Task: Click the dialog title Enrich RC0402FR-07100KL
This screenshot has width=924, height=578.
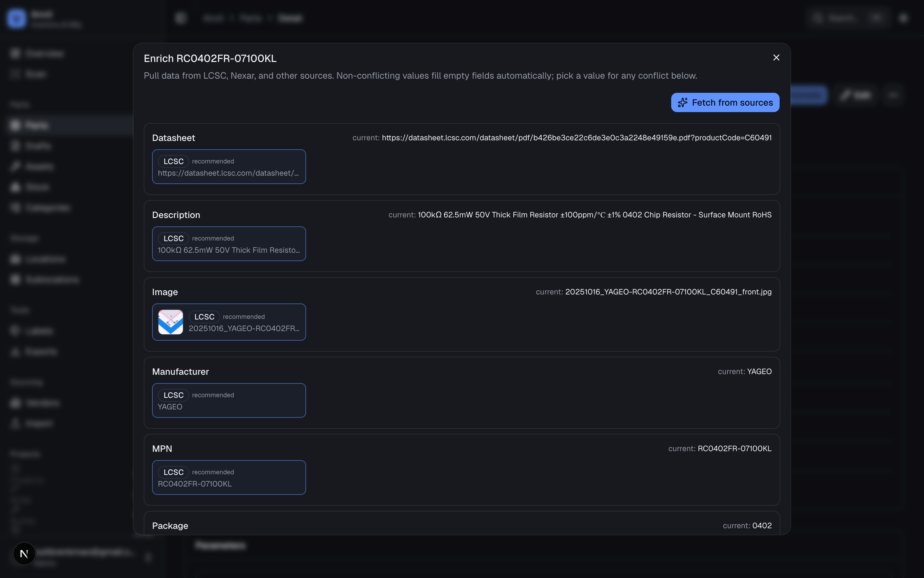Action: coord(210,58)
